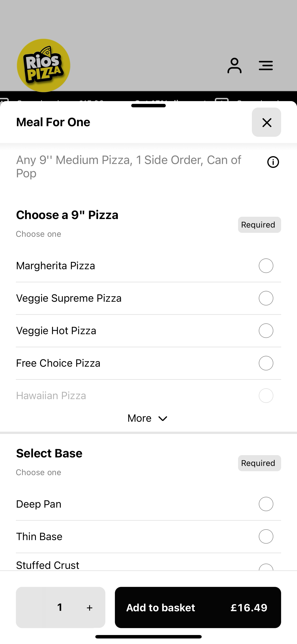297x644 pixels.
Task: Add to basket for £16.49
Action: point(198,608)
